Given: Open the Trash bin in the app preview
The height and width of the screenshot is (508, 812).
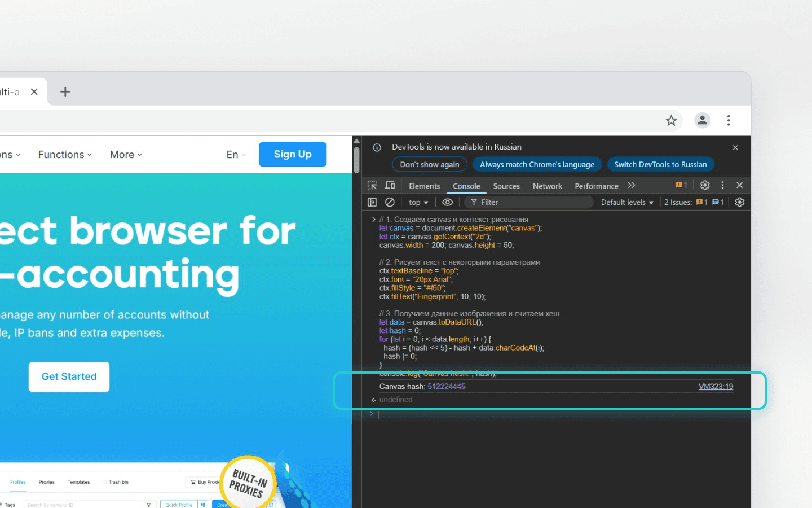Looking at the screenshot, I should (116, 482).
